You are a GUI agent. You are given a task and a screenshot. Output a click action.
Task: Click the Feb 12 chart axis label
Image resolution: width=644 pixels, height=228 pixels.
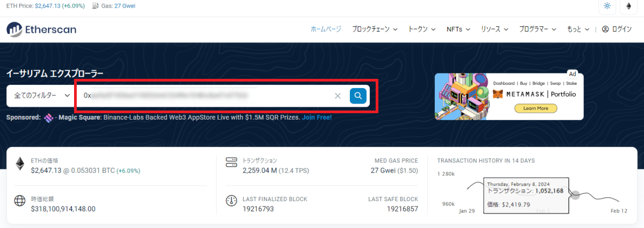[x=620, y=211]
